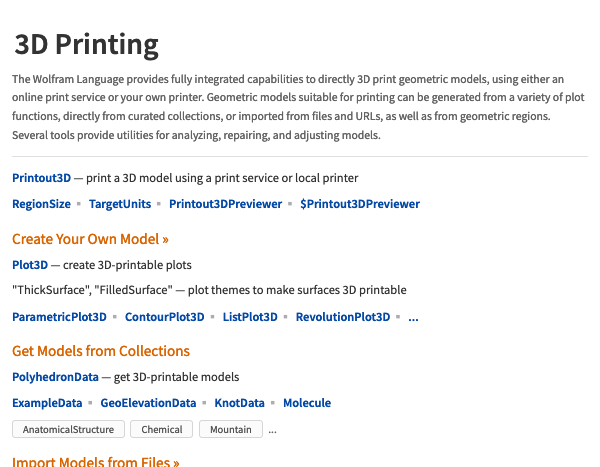This screenshot has height=467, width=600.
Task: Open the Plot3D function page
Action: click(x=30, y=265)
